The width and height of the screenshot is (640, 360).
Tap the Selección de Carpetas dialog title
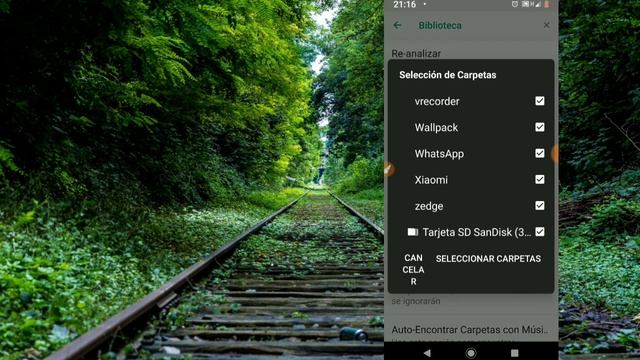coord(447,75)
